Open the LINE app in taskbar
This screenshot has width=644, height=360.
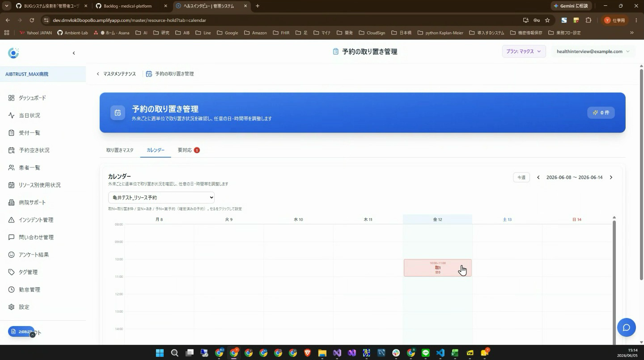[x=425, y=353]
